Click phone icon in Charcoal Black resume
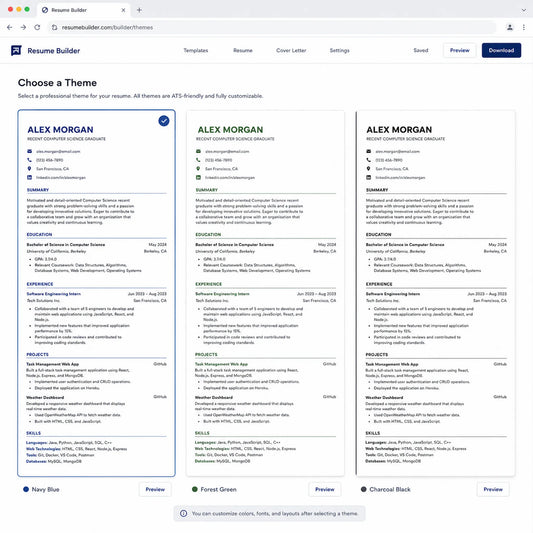The image size is (533, 533). (368, 160)
